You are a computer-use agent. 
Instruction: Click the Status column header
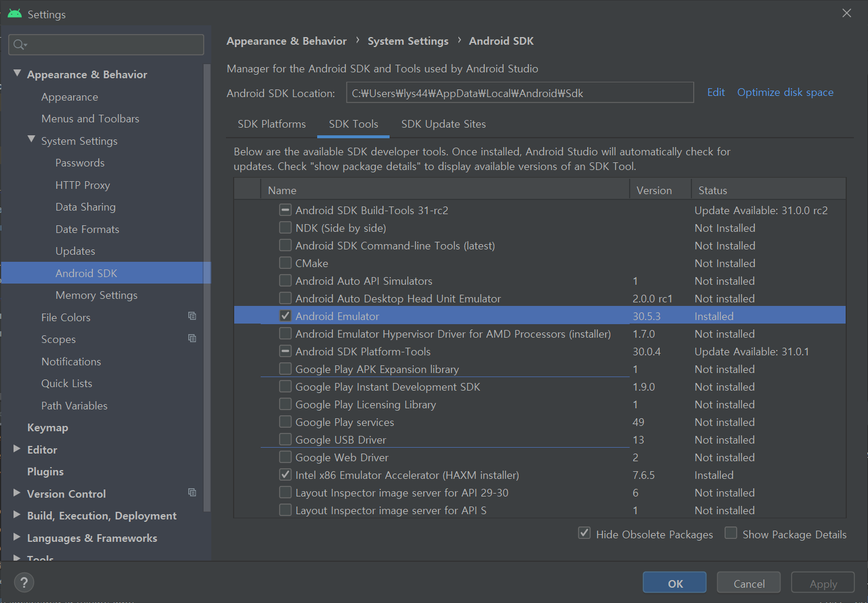(x=769, y=190)
